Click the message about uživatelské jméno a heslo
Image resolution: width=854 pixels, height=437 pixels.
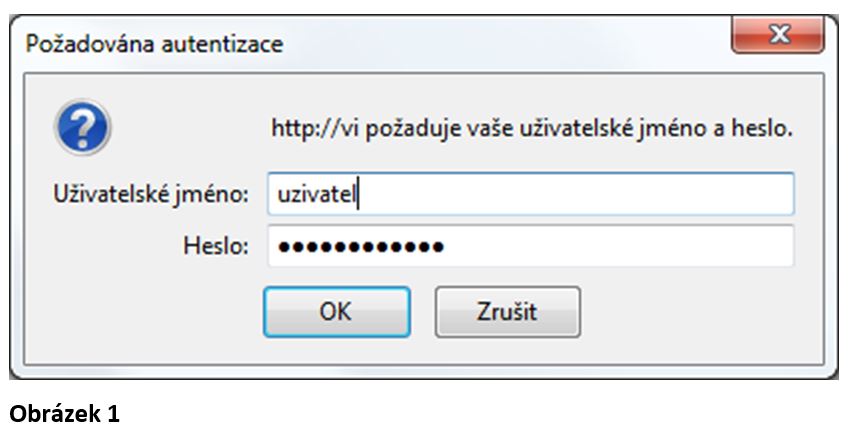(532, 130)
